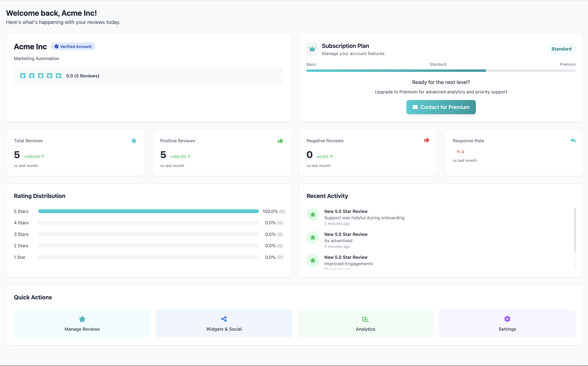Image resolution: width=588 pixels, height=366 pixels.
Task: Click the reply arrow icon on Response Rate
Action: [x=573, y=140]
